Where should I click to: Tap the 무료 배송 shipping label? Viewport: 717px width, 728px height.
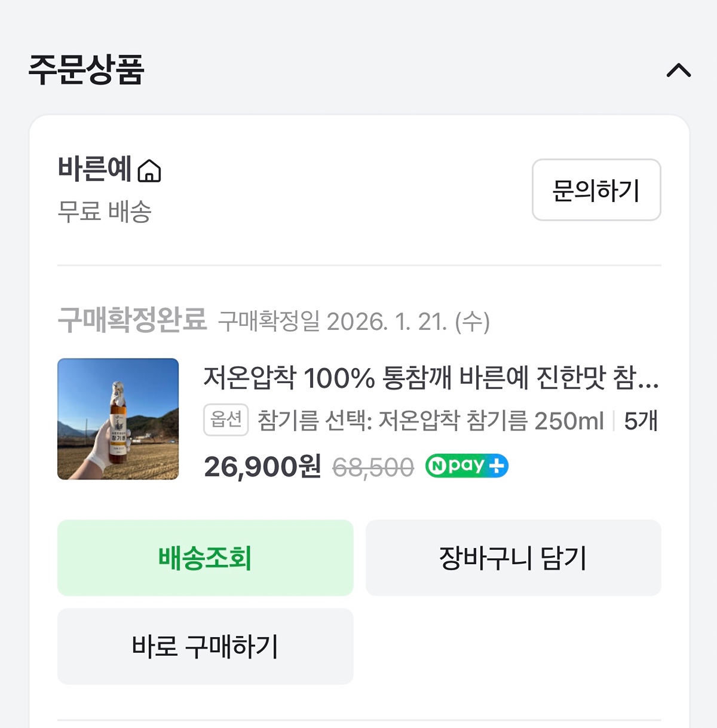pyautogui.click(x=105, y=212)
